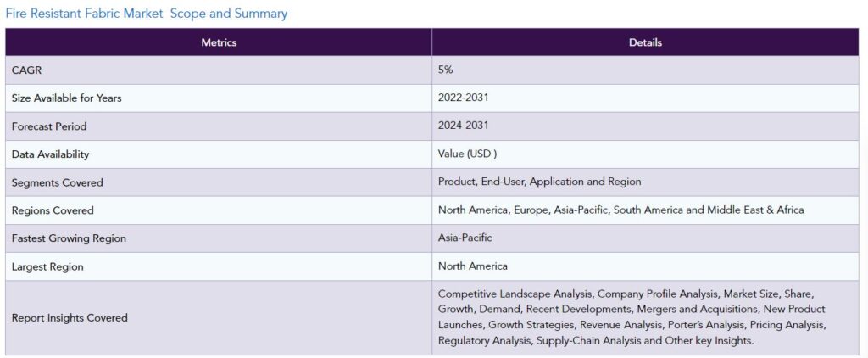Select the 'Details' column header
This screenshot has width=868, height=358.
pyautogui.click(x=645, y=42)
